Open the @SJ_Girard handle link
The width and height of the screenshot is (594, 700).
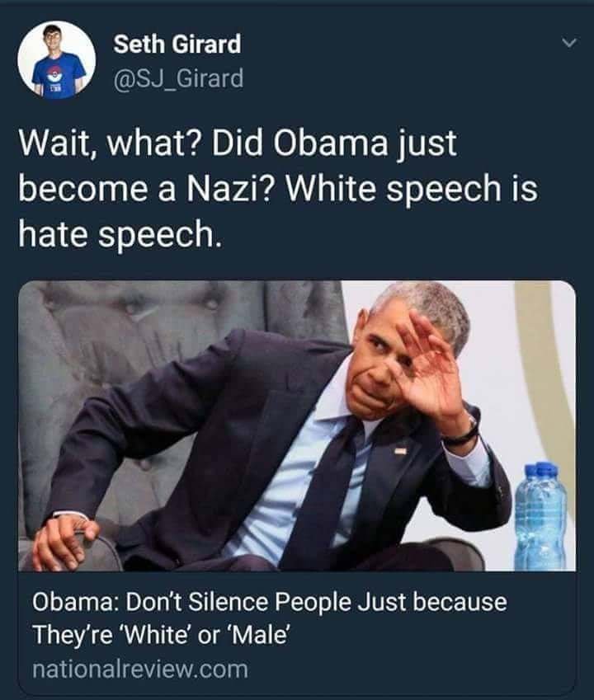click(179, 78)
